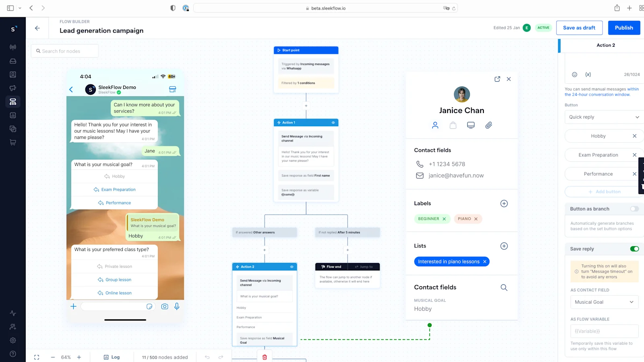The height and width of the screenshot is (362, 644).
Task: Disable the Save reply toggle
Action: point(634,249)
